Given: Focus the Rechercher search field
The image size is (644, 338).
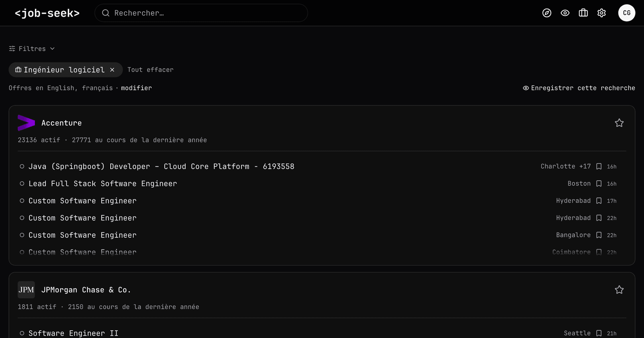Looking at the screenshot, I should (x=201, y=13).
